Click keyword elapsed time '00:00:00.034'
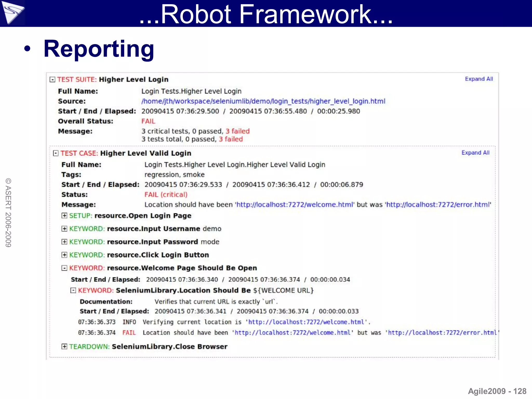The image size is (532, 399). [330, 280]
